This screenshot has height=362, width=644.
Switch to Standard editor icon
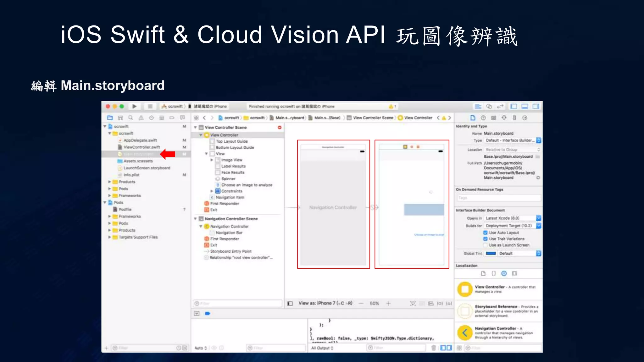[478, 106]
